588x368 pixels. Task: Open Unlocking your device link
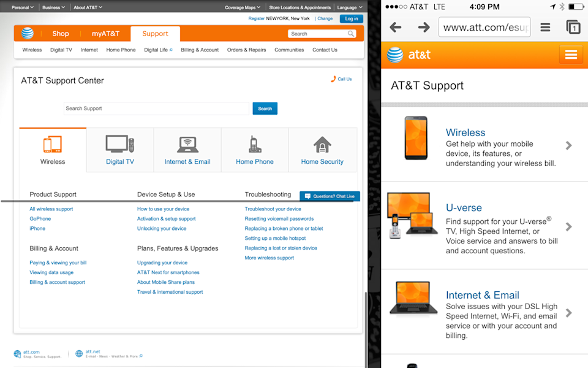162,228
